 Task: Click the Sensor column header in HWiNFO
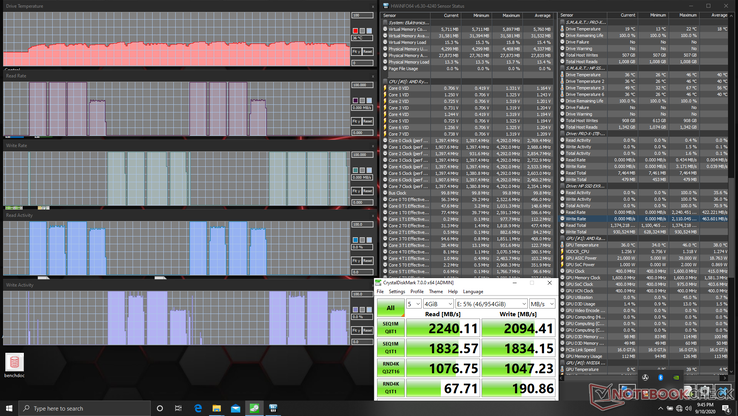[x=405, y=16]
